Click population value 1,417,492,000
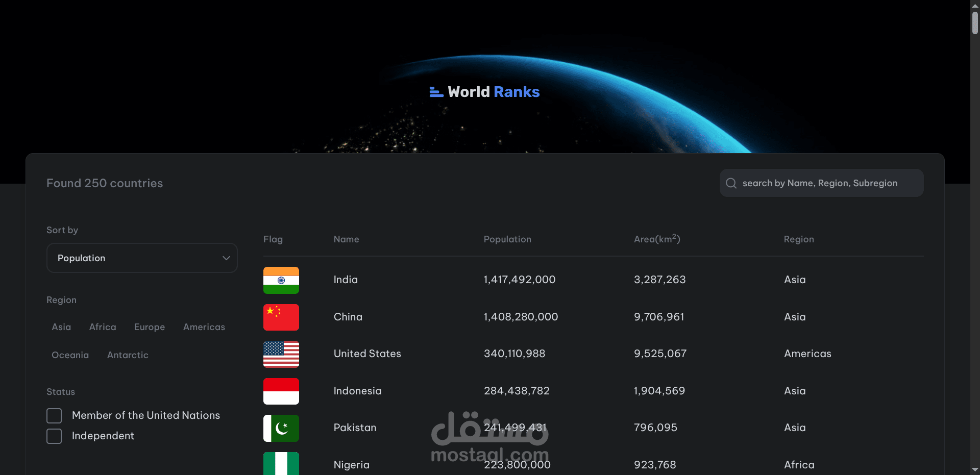 tap(520, 280)
